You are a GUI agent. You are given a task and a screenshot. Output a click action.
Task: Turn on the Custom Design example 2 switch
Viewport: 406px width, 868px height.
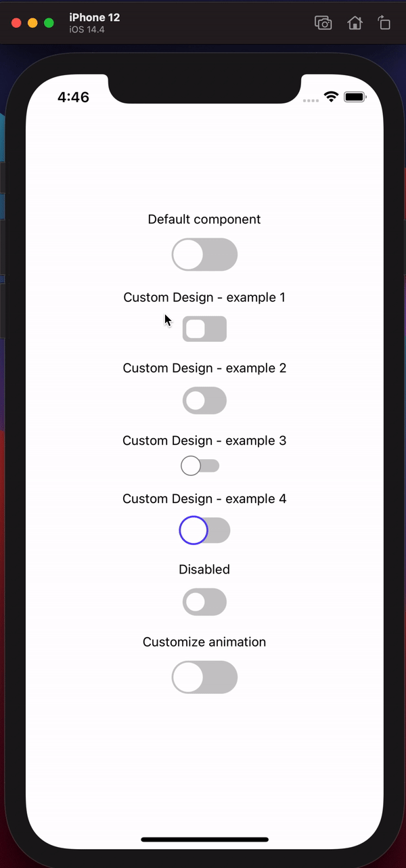tap(204, 400)
